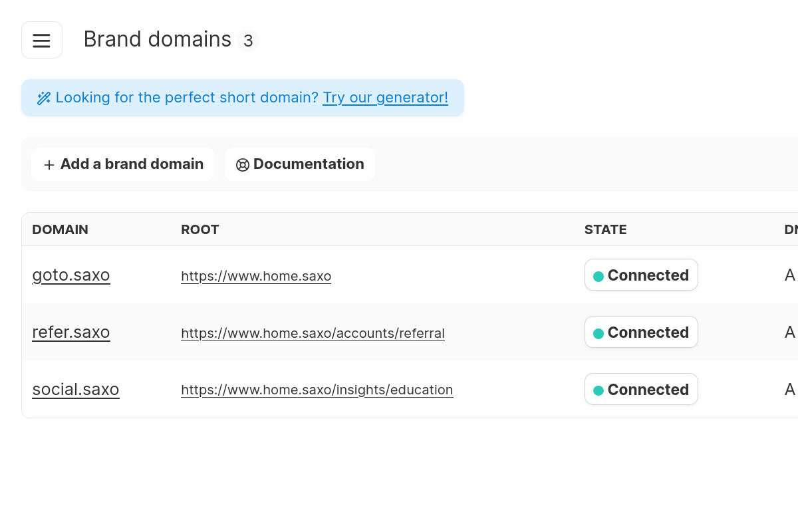The width and height of the screenshot is (798, 532).
Task: Click the domain count badge showing 3
Action: click(x=248, y=41)
